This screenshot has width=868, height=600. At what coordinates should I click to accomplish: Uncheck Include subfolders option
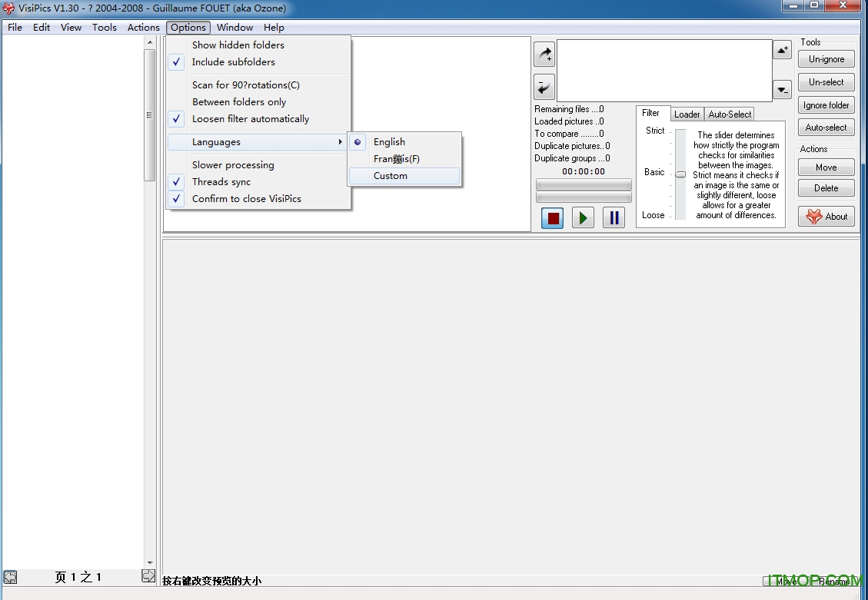[x=233, y=62]
